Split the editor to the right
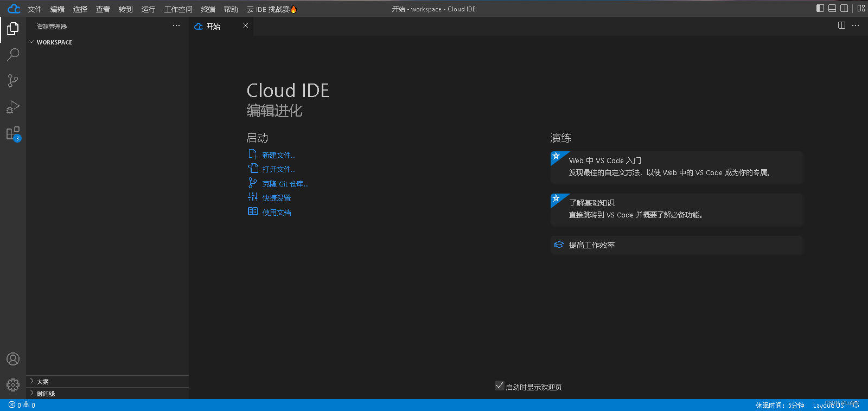 [x=841, y=25]
